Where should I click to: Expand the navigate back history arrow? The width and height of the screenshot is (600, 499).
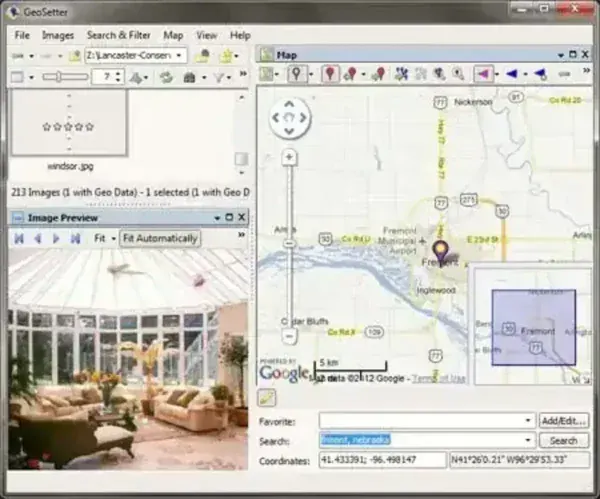tap(32, 56)
